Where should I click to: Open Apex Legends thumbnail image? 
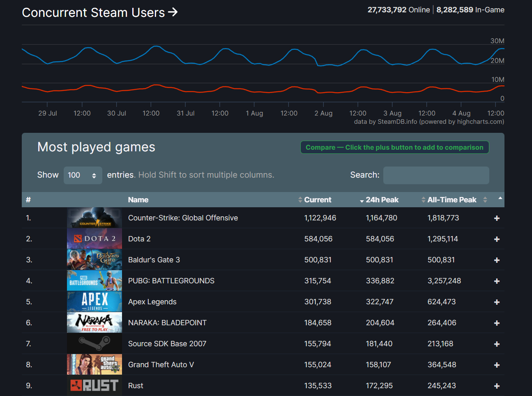(x=94, y=302)
